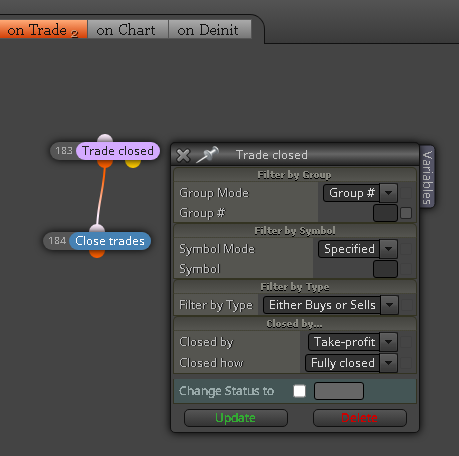The image size is (459, 456).
Task: Click the Trade closed panel title
Action: (272, 155)
